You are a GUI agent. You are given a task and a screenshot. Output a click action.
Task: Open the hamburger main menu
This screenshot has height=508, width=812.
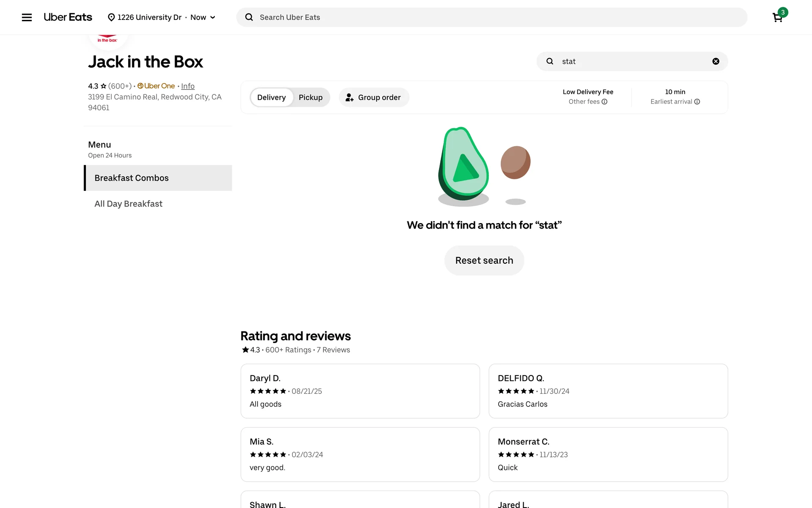(27, 17)
